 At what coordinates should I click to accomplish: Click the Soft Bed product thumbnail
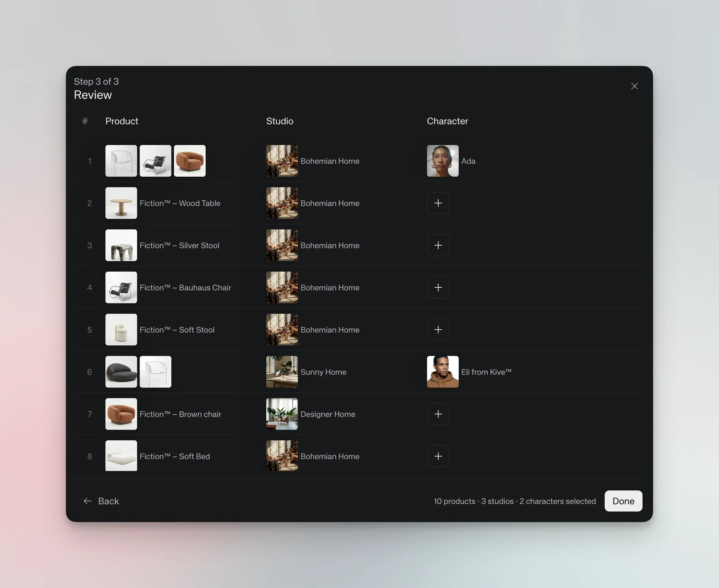pyautogui.click(x=121, y=456)
